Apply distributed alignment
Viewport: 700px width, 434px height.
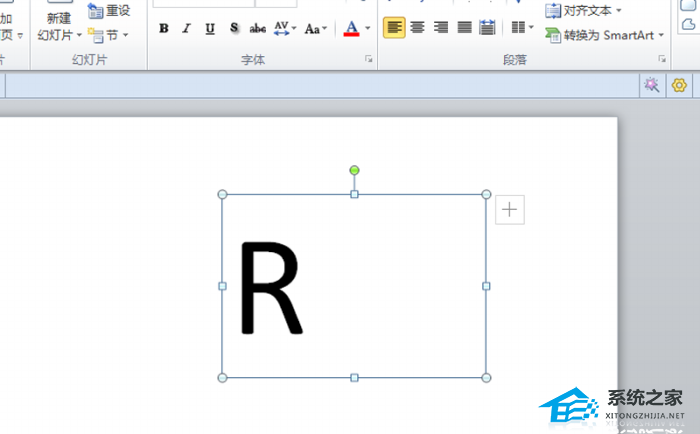coord(487,28)
